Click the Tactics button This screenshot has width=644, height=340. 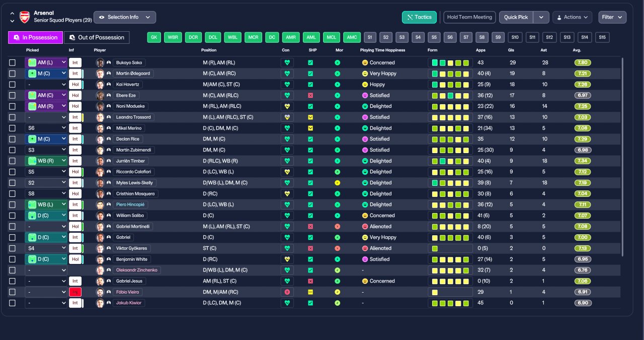pyautogui.click(x=419, y=17)
